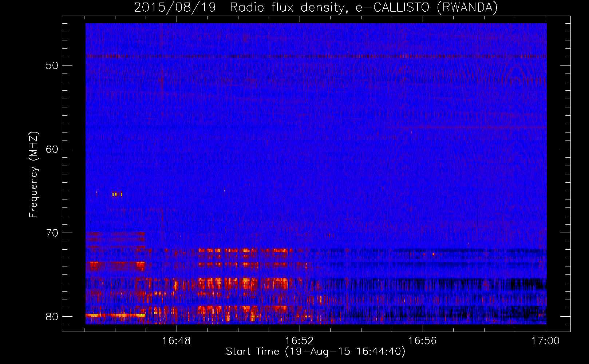Click the 60 frequency tick label

[x=52, y=149]
